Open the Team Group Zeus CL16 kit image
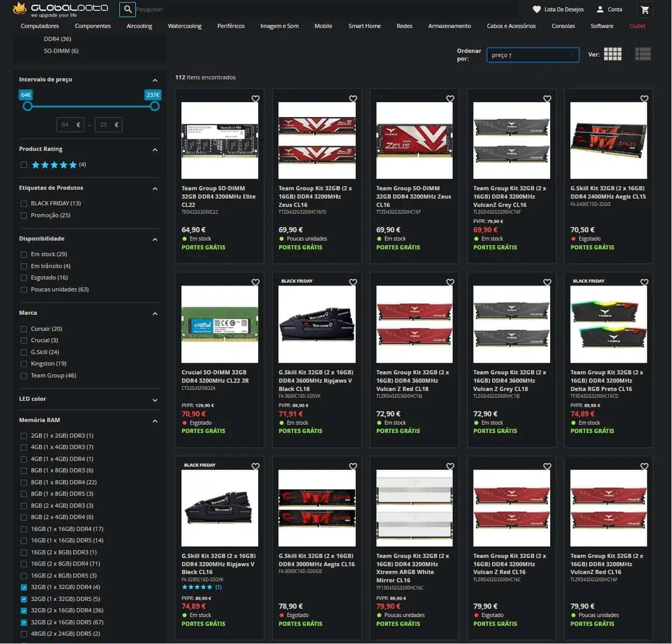 tap(317, 140)
